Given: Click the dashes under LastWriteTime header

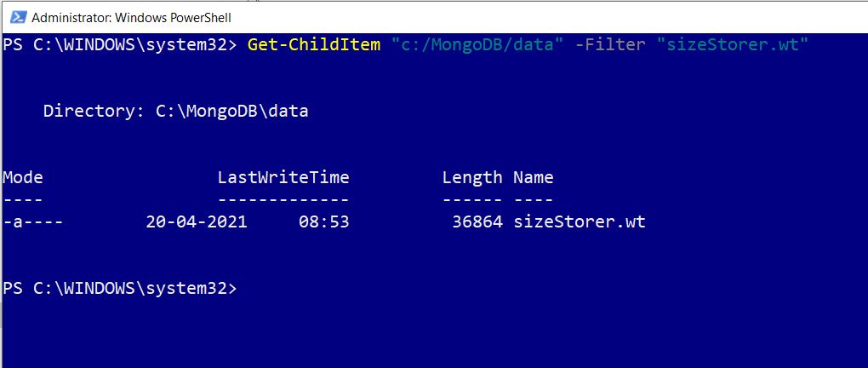Looking at the screenshot, I should [x=283, y=199].
